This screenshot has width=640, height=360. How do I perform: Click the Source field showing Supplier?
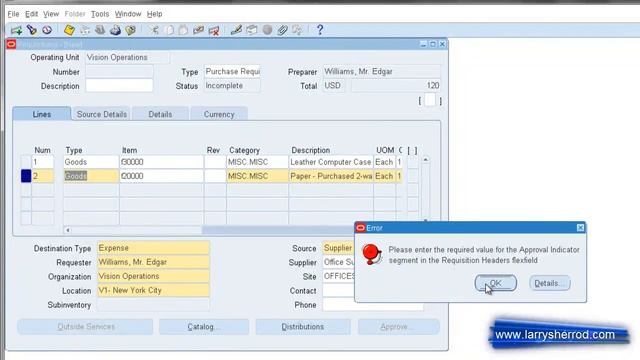(339, 248)
